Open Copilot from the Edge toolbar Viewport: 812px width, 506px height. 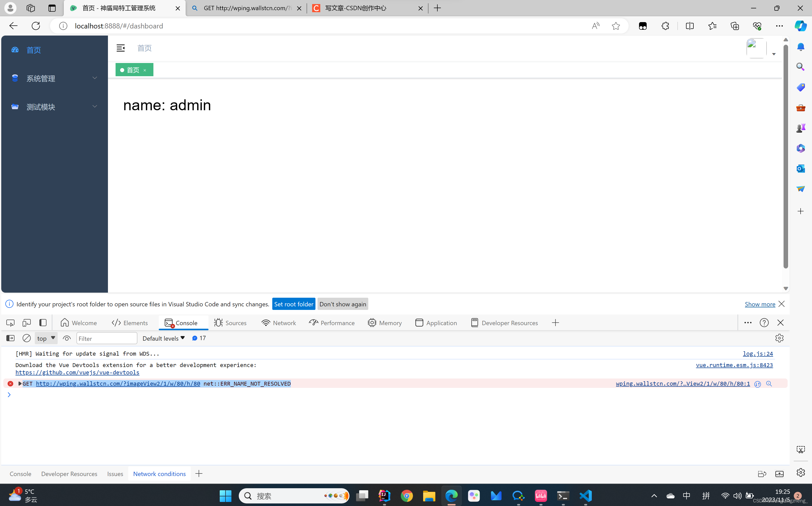(801, 26)
